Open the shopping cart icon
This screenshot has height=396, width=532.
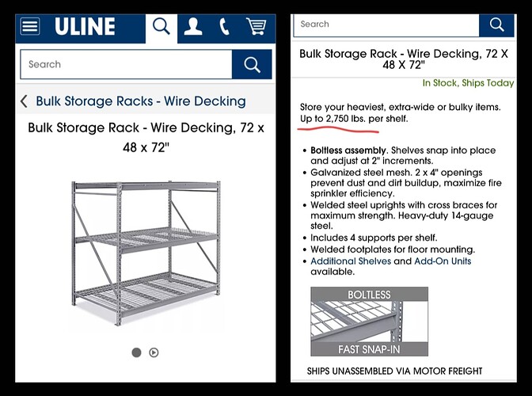click(x=256, y=26)
